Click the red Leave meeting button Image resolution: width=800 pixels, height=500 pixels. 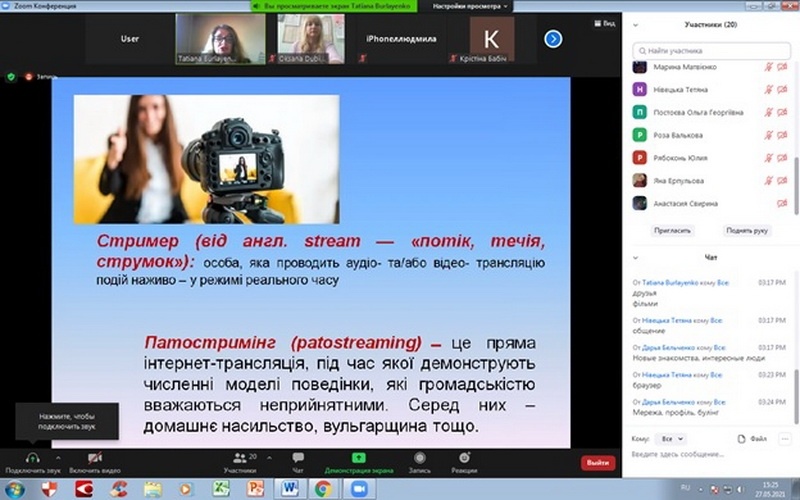tap(597, 462)
